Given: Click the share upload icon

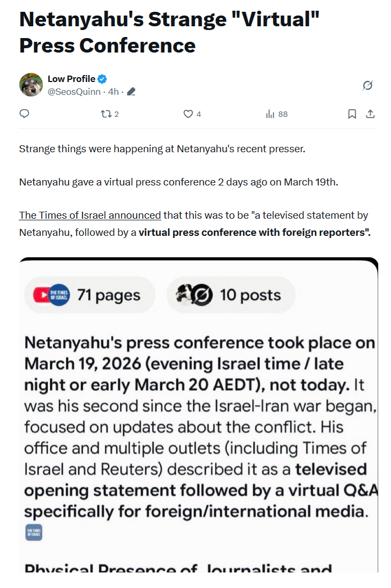Looking at the screenshot, I should (x=370, y=114).
